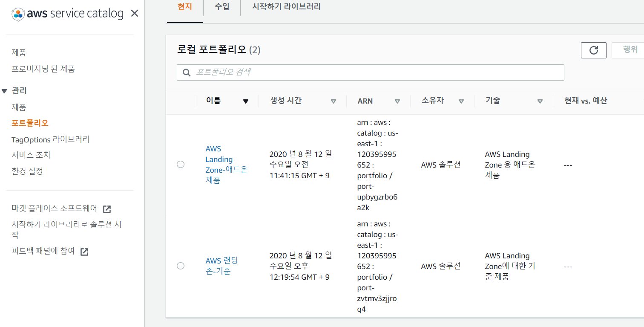This screenshot has height=327, width=644.
Task: Open external link icon beside 피드백 패널에 참여
Action: 84,252
